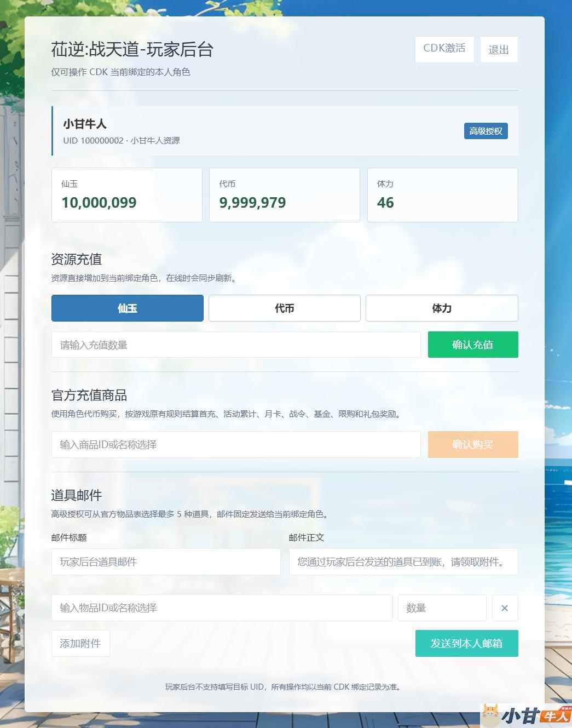Open the 输入商品ID或名称选择 field
This screenshot has width=572, height=728.
236,444
